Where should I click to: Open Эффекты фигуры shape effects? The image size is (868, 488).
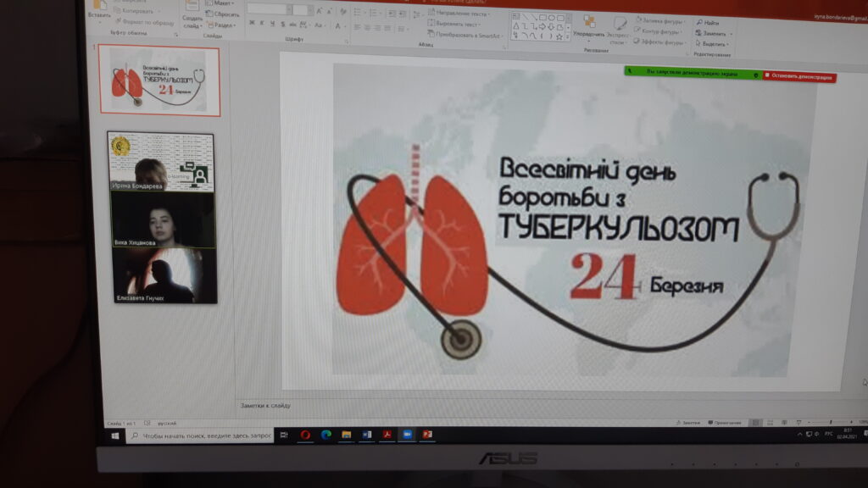coord(659,42)
